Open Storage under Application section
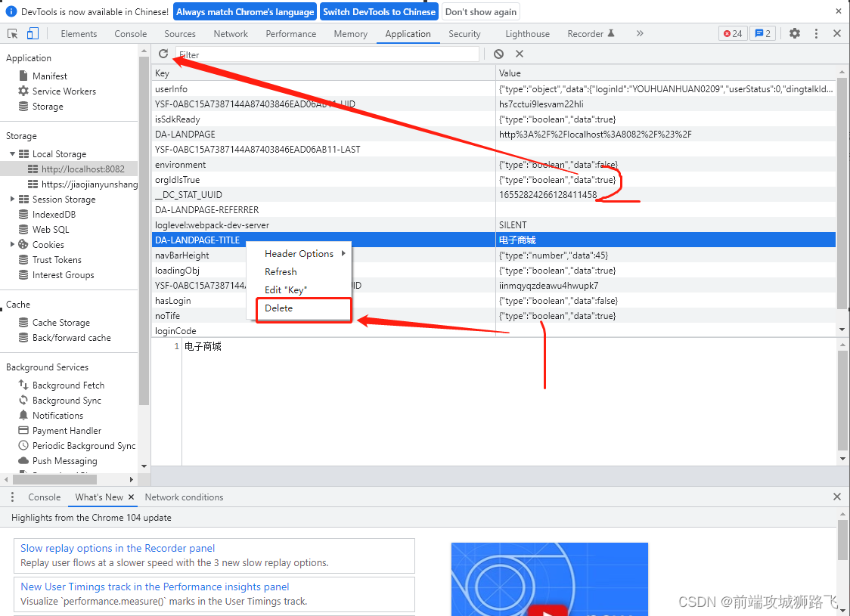Image resolution: width=850 pixels, height=616 pixels. pos(48,106)
